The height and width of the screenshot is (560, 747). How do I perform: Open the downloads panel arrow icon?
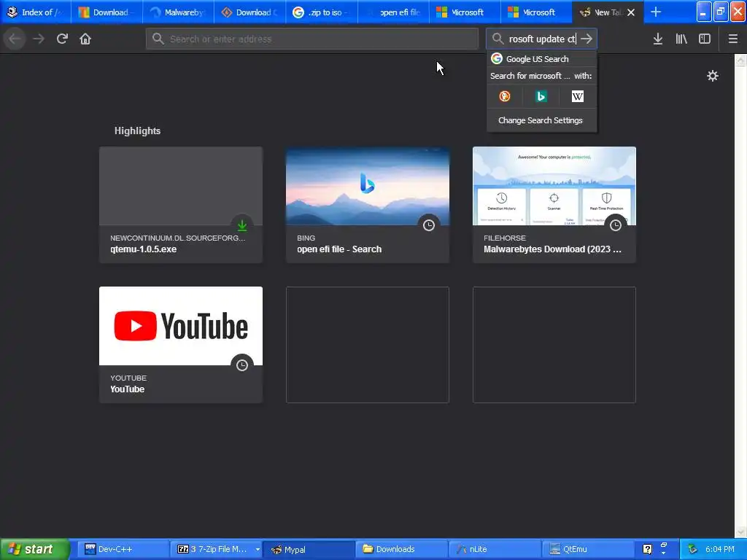point(657,39)
